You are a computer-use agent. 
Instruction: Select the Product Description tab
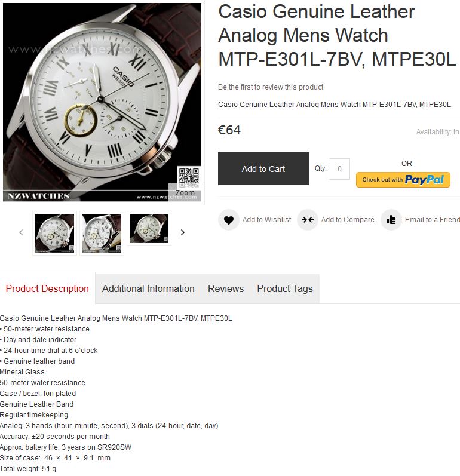pos(47,288)
